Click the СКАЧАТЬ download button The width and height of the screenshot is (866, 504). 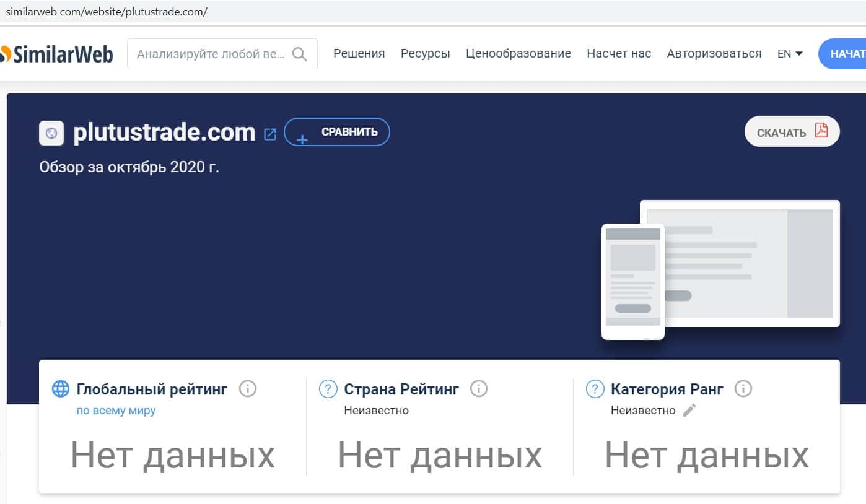(792, 131)
